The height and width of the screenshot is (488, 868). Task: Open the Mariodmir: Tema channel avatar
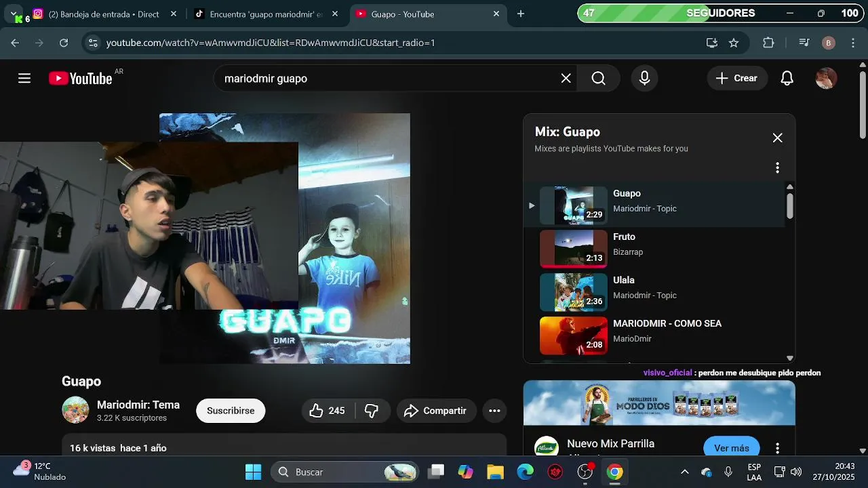pos(75,410)
